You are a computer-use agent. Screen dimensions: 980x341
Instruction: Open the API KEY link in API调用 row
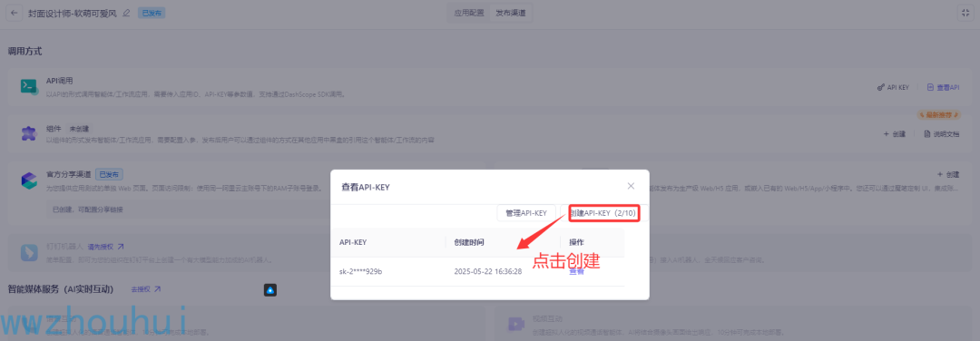click(x=893, y=87)
